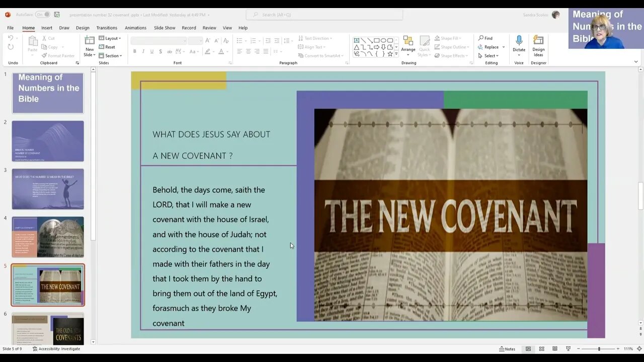Open the Select dropdown in Editing
644x362 pixels.
488,56
